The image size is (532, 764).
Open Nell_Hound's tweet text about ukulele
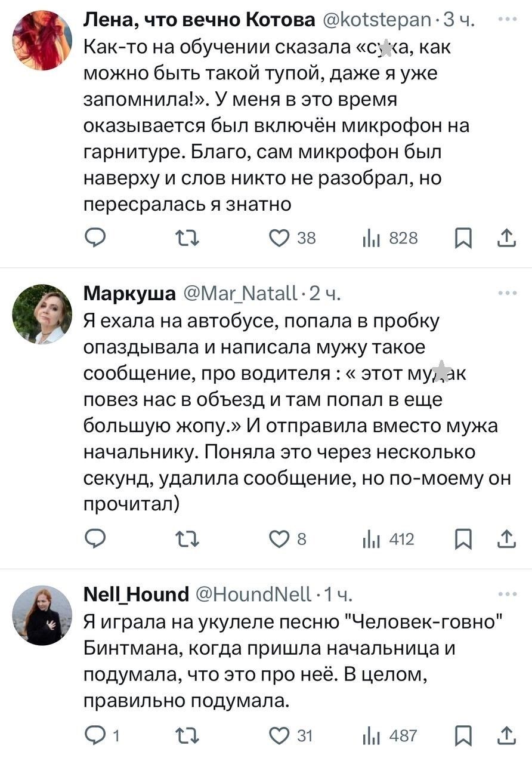292,661
